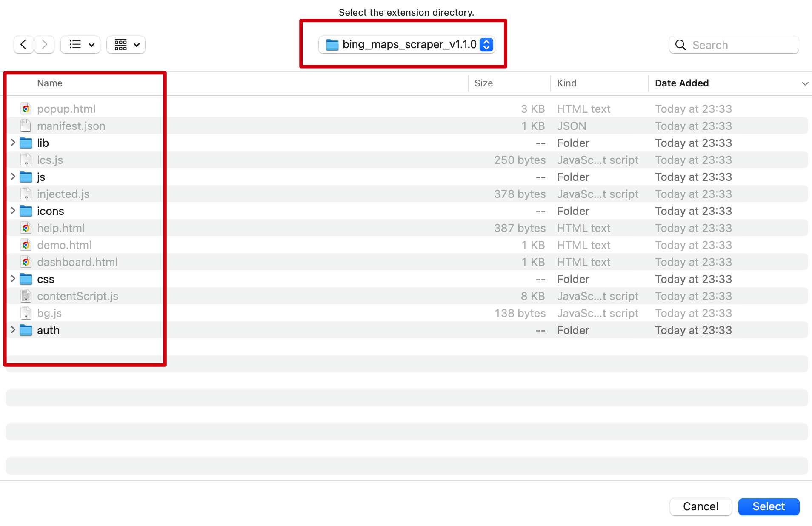Viewport: 812px width, 526px height.
Task: Click the 378 bytes size of injected.js
Action: [x=520, y=194]
